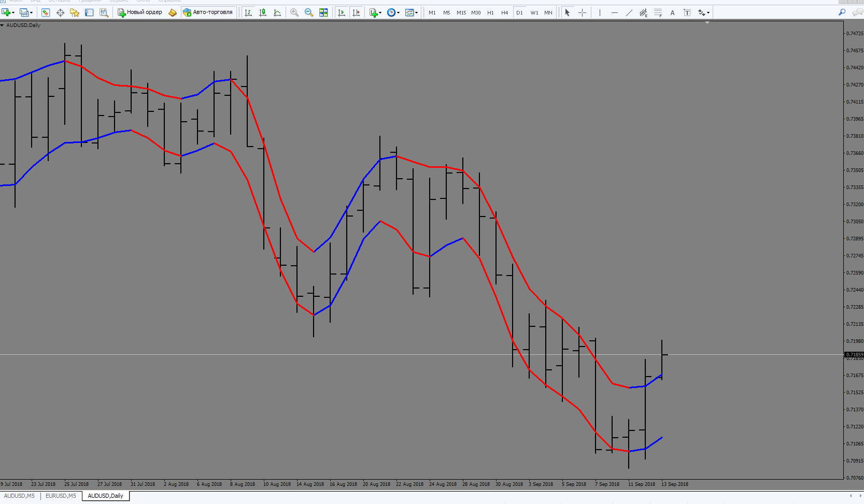864x504 pixels.
Task: Select the trendline drawing tool
Action: [629, 12]
